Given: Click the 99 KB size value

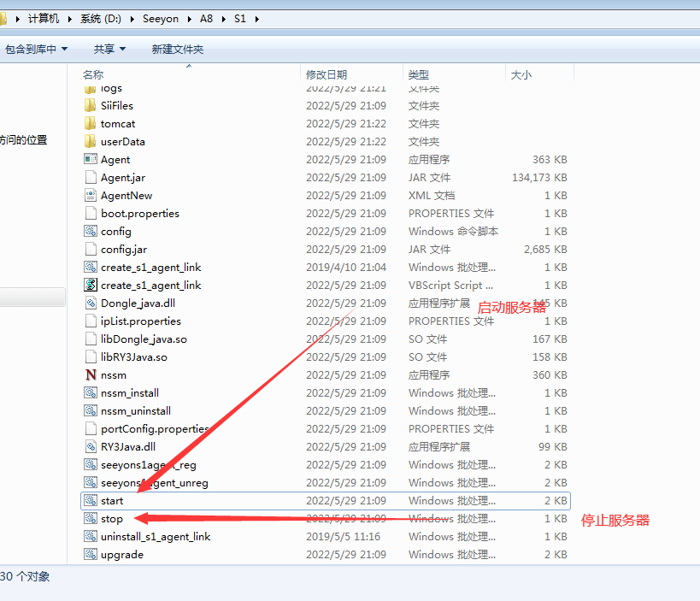Looking at the screenshot, I should click(553, 447).
